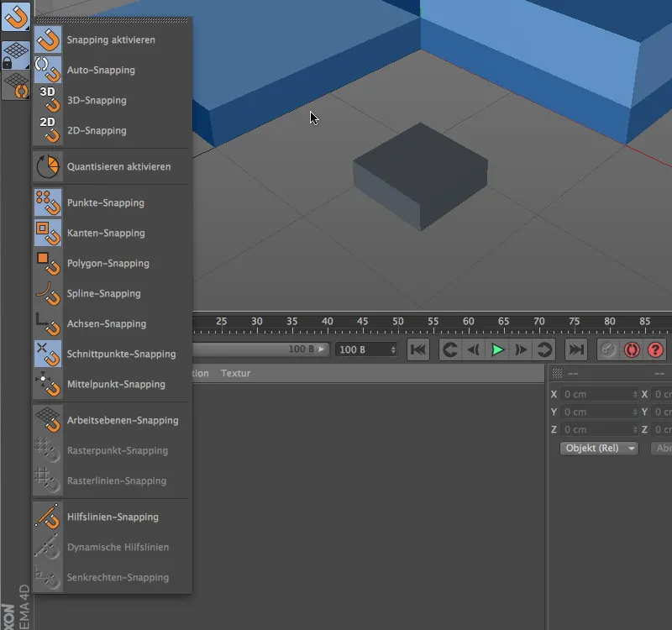
Task: Click the torn-off menu grip bar
Action: click(113, 20)
